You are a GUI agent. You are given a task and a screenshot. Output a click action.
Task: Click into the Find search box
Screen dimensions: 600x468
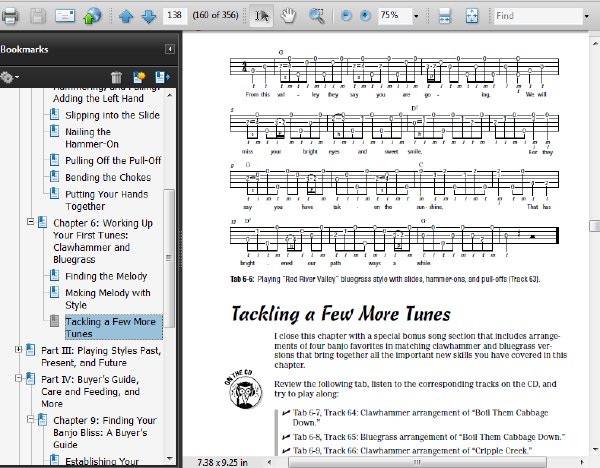click(x=538, y=16)
